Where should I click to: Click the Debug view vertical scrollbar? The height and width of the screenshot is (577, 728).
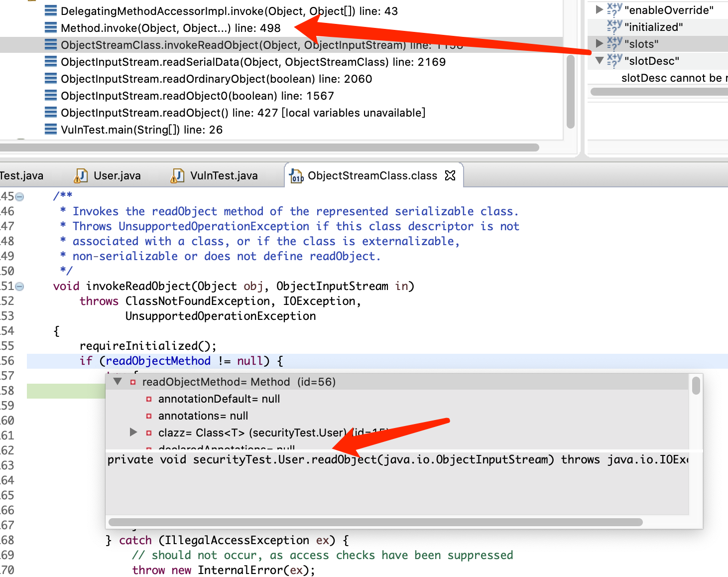click(x=571, y=92)
